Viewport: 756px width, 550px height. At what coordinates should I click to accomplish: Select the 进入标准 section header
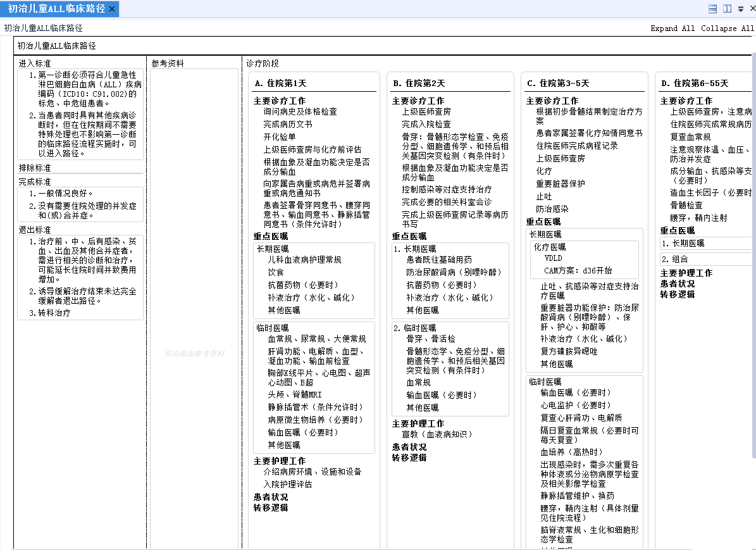coord(35,63)
